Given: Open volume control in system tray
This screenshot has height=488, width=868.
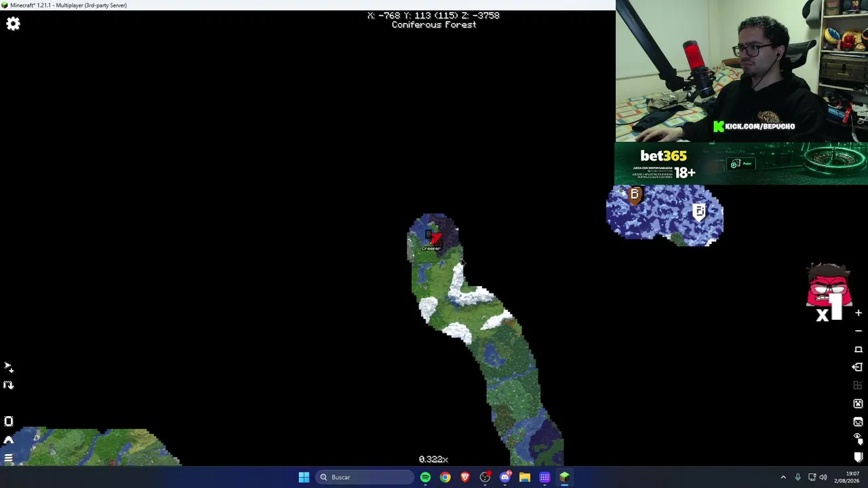Looking at the screenshot, I should (x=823, y=477).
